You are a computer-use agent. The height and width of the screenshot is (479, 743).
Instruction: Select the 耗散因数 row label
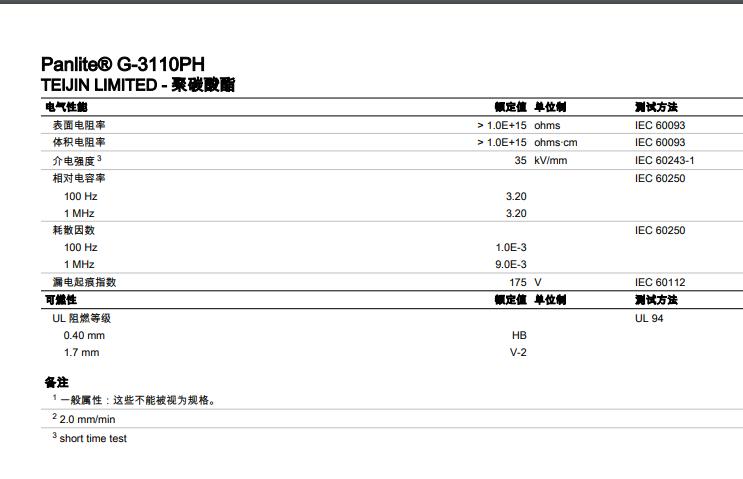click(74, 230)
